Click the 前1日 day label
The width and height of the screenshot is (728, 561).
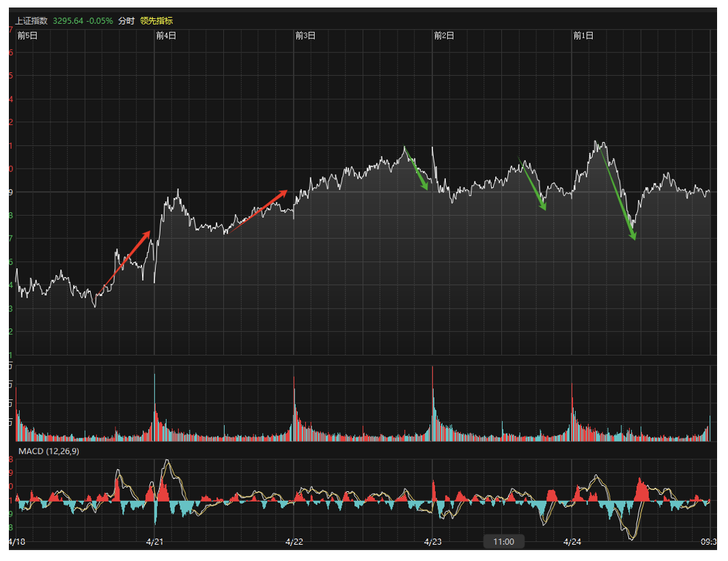[x=583, y=35]
